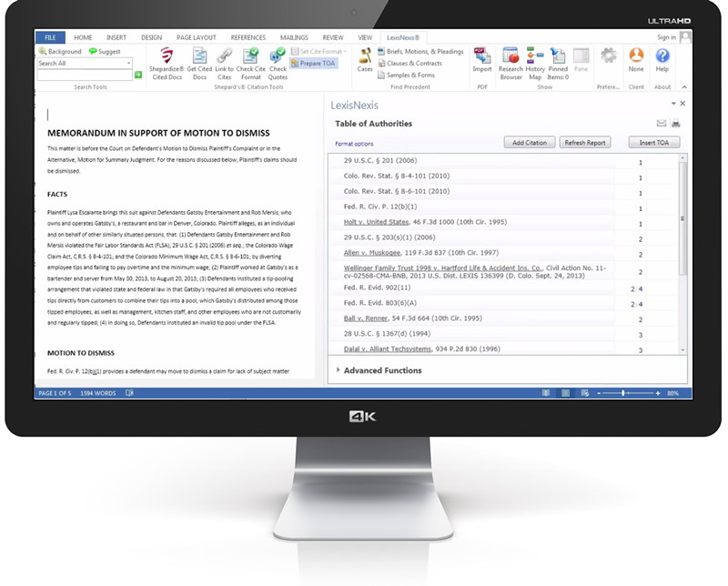Open the FILE menu tab
The image size is (728, 586).
coord(50,37)
